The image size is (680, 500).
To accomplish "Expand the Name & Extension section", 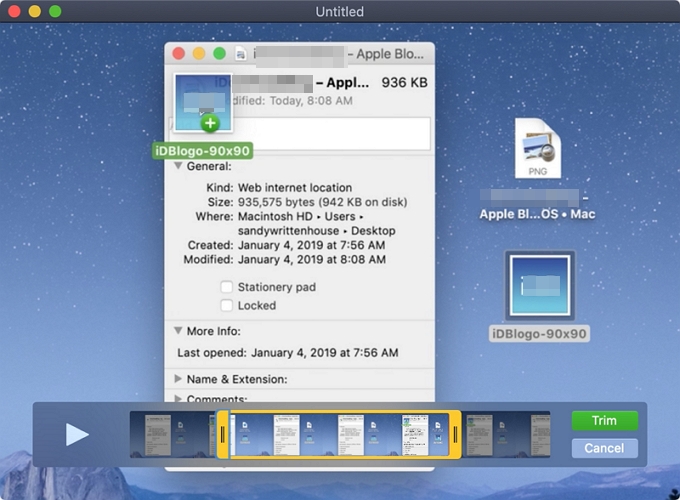I will click(179, 379).
